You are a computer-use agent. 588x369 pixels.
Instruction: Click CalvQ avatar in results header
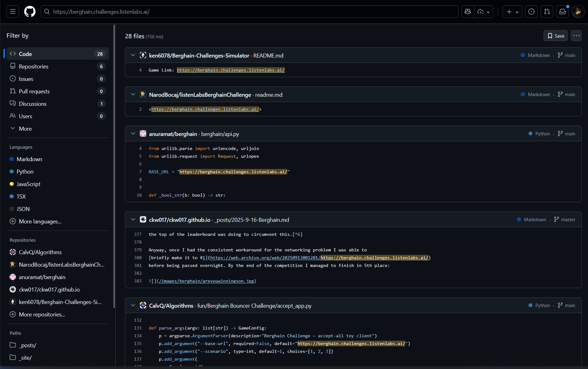coord(143,305)
